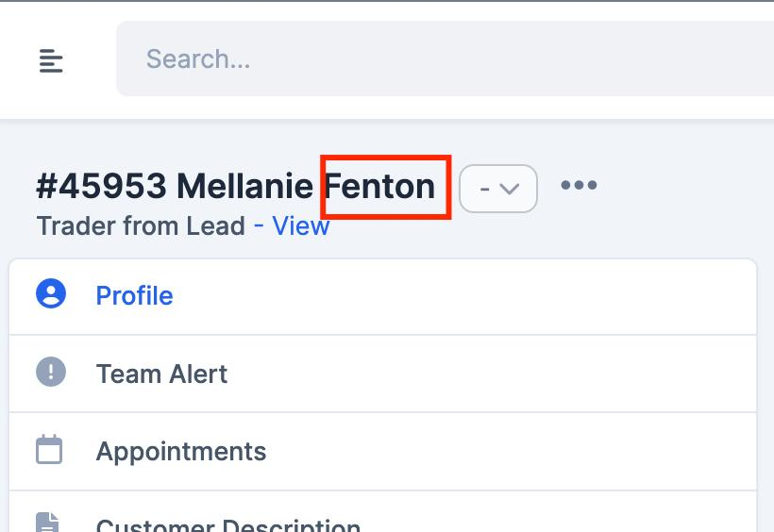The image size is (774, 532).
Task: Open the Team Alert section
Action: pos(161,374)
